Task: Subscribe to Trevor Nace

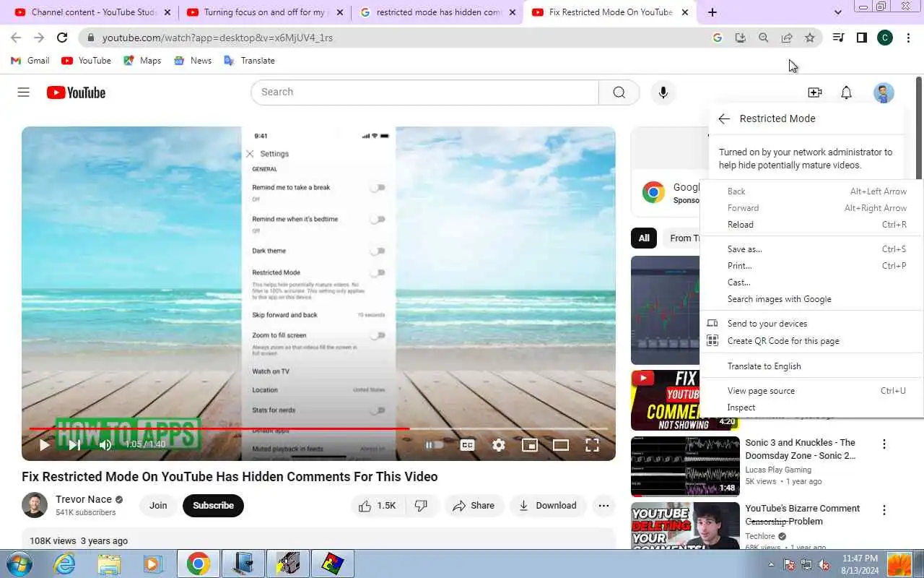Action: [213, 506]
